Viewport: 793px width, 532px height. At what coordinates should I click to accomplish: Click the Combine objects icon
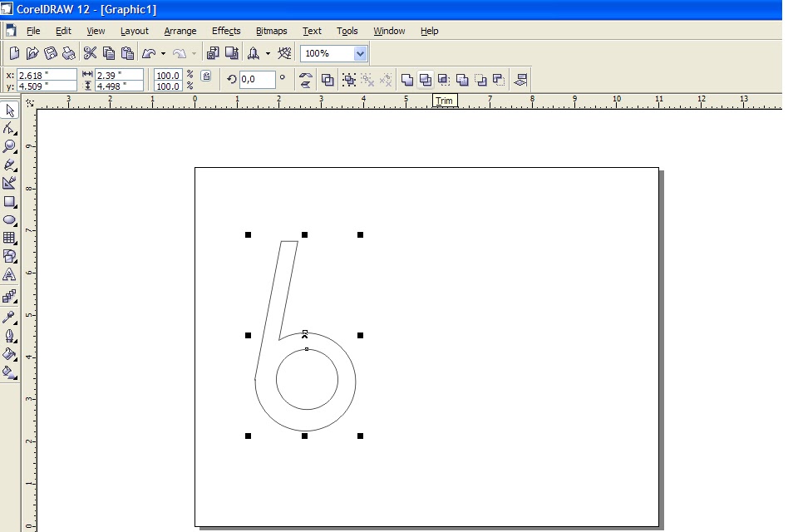(x=328, y=80)
